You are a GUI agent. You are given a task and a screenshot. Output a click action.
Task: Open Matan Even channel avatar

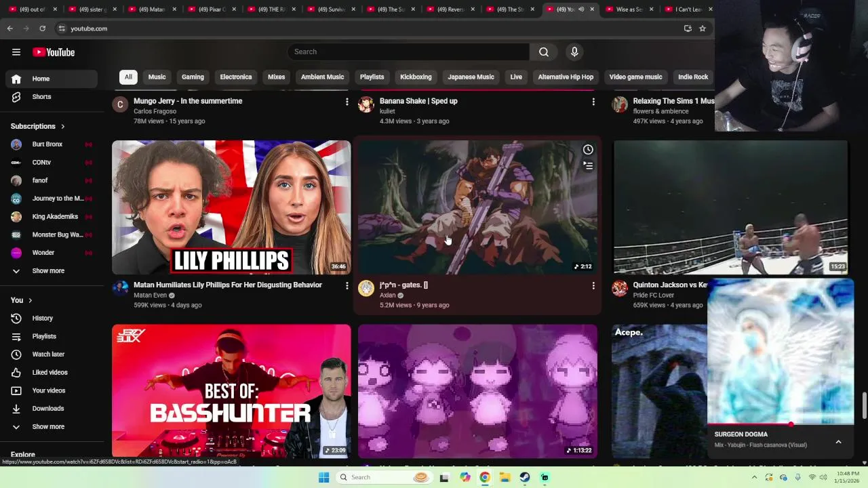120,288
